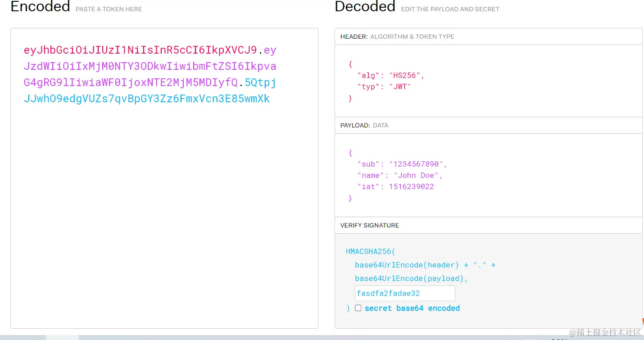Click the Encoded heading
Screen dimensions: 644x340
pos(40,7)
